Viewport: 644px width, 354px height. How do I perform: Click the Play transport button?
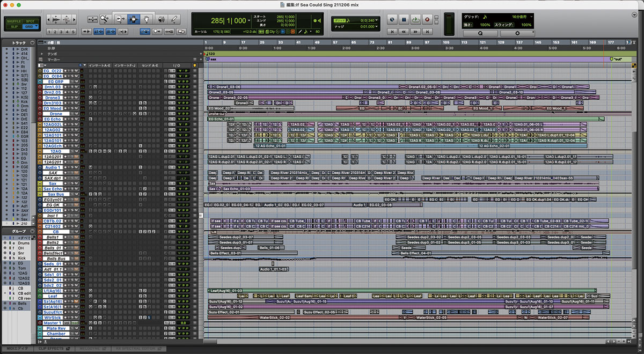click(x=415, y=19)
